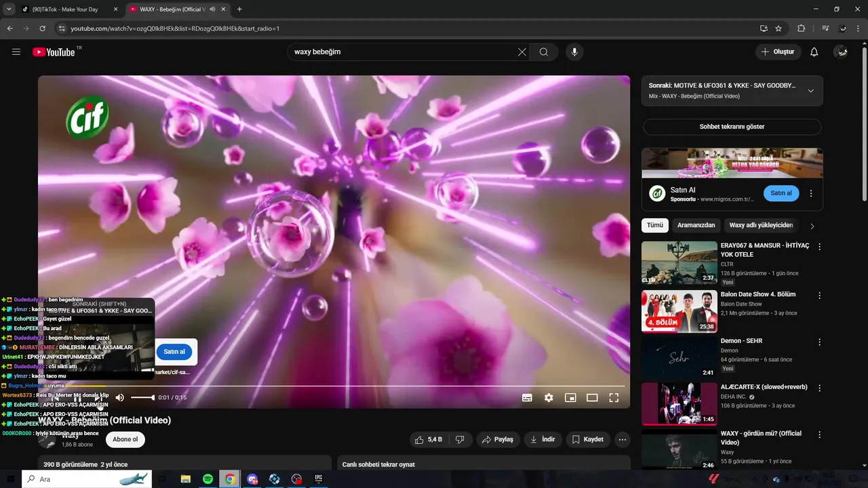Open options menu for WAXY gördün mü video
Screen dimensions: 868x488
[x=819, y=434]
